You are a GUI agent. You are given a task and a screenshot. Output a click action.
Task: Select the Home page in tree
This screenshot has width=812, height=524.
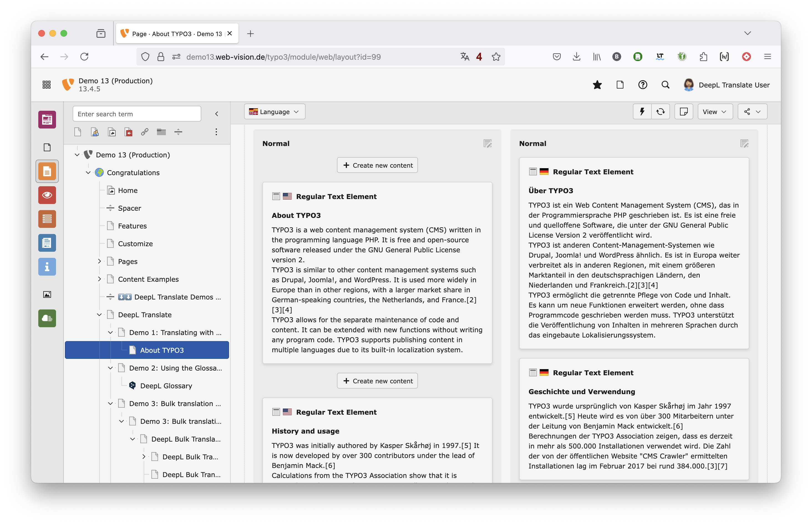pos(128,191)
